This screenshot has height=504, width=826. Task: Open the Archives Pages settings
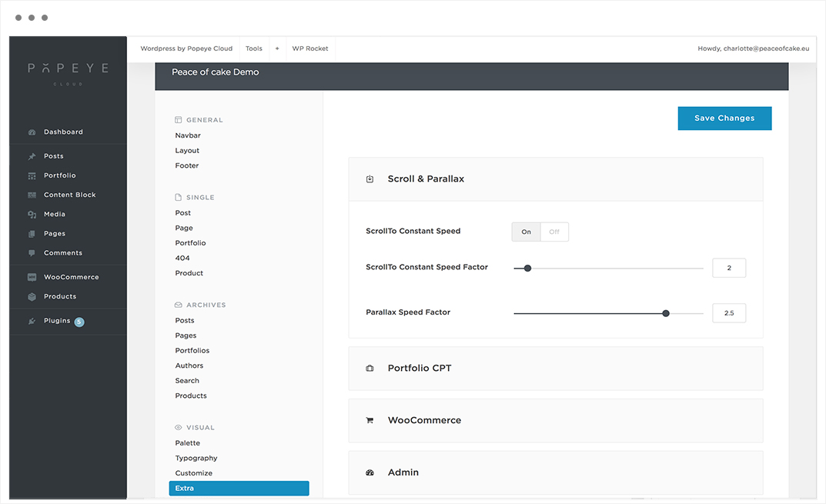click(186, 336)
